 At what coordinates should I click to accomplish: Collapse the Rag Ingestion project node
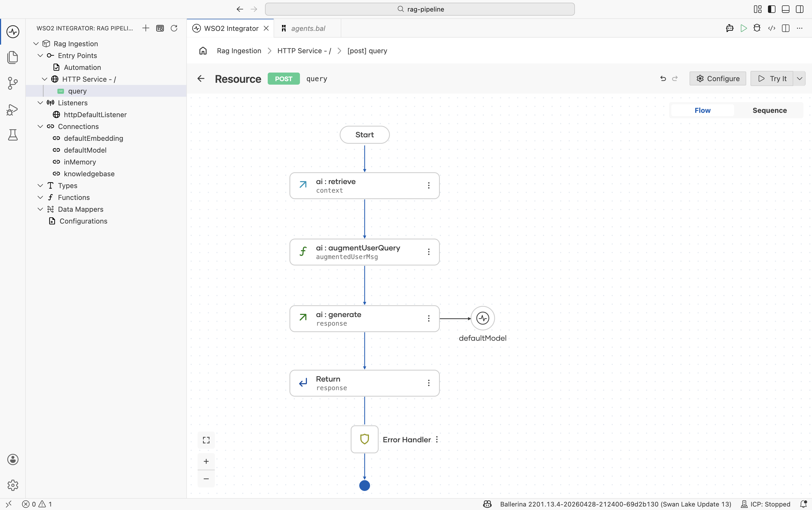click(x=36, y=44)
